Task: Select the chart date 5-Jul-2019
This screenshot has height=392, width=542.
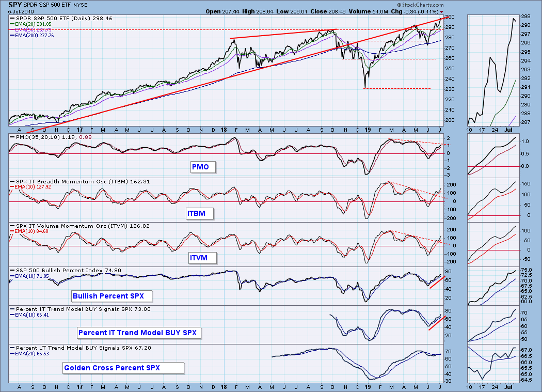Action: pyautogui.click(x=22, y=11)
